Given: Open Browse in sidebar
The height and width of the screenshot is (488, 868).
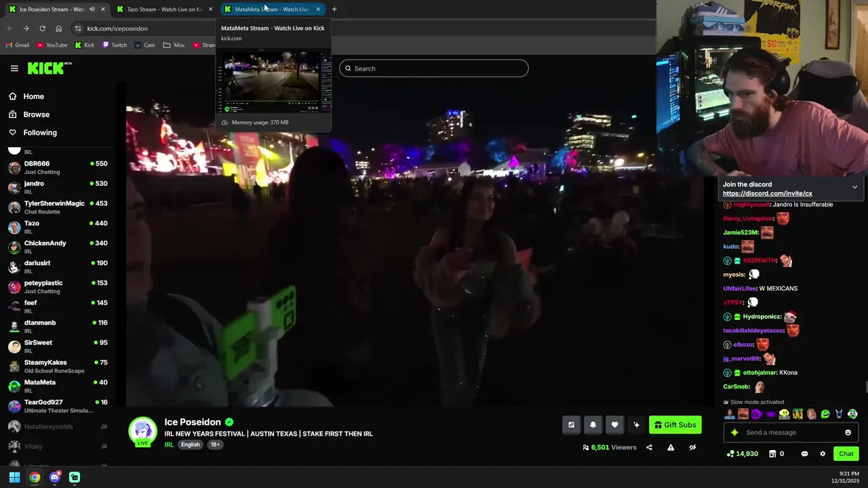Looking at the screenshot, I should pyautogui.click(x=36, y=115).
